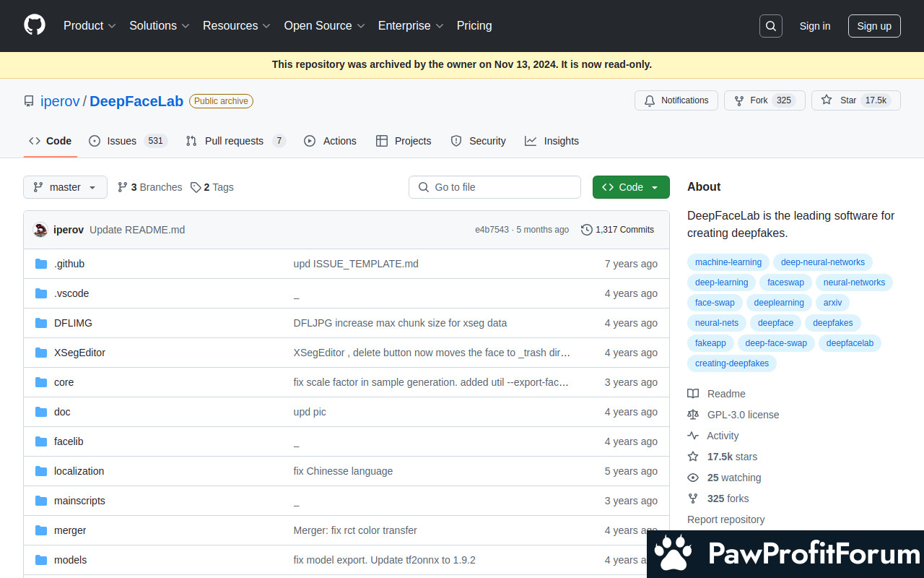Image resolution: width=924 pixels, height=578 pixels.
Task: Fork the repository using the Fork button
Action: 764,100
